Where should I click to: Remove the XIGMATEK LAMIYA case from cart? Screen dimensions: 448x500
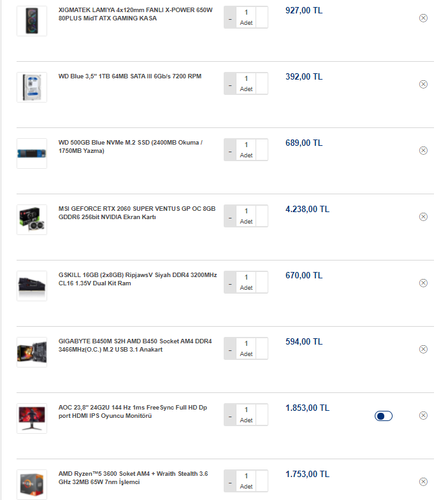pos(423,18)
